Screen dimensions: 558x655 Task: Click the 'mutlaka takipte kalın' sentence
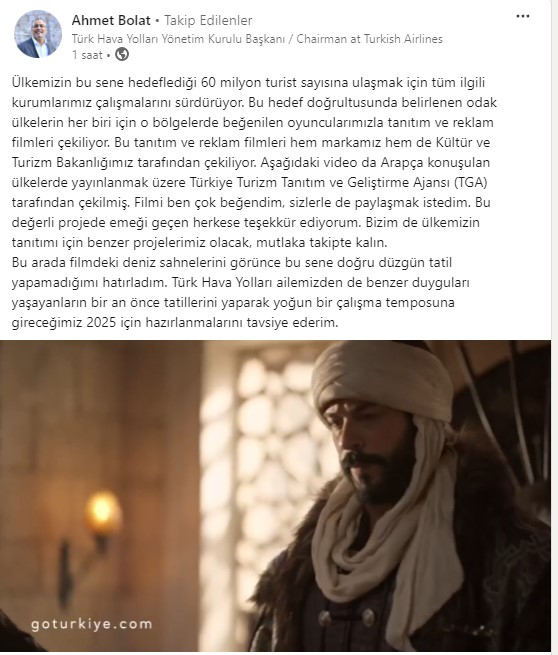click(x=322, y=242)
